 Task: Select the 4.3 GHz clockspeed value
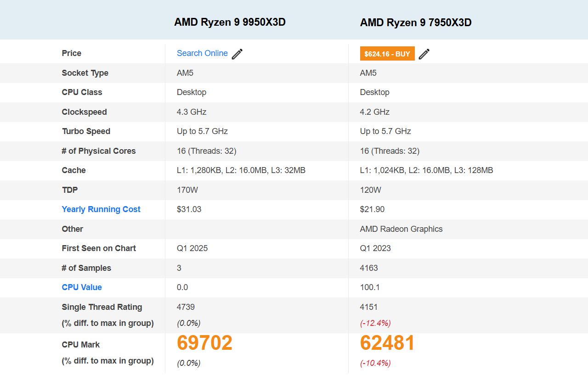click(x=192, y=112)
